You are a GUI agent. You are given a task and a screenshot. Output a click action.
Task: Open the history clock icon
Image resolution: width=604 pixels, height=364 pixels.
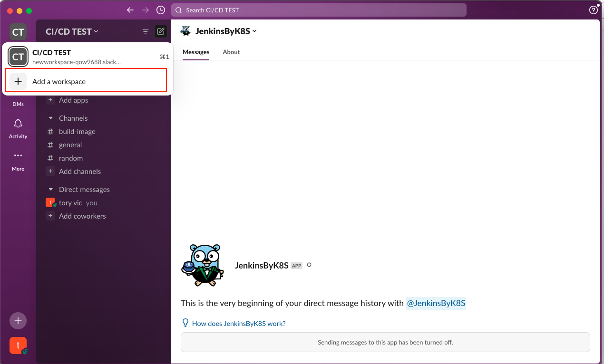pos(161,10)
